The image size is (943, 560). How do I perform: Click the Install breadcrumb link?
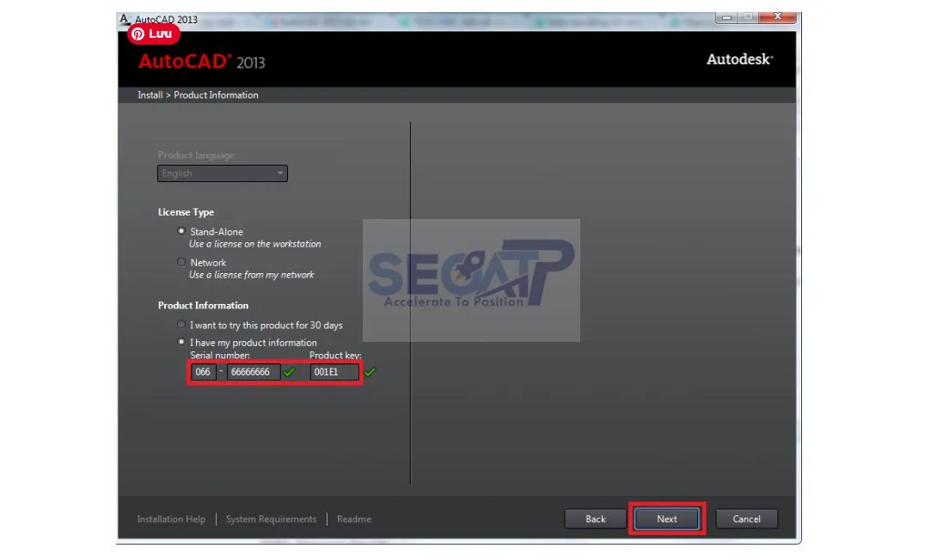(x=149, y=94)
